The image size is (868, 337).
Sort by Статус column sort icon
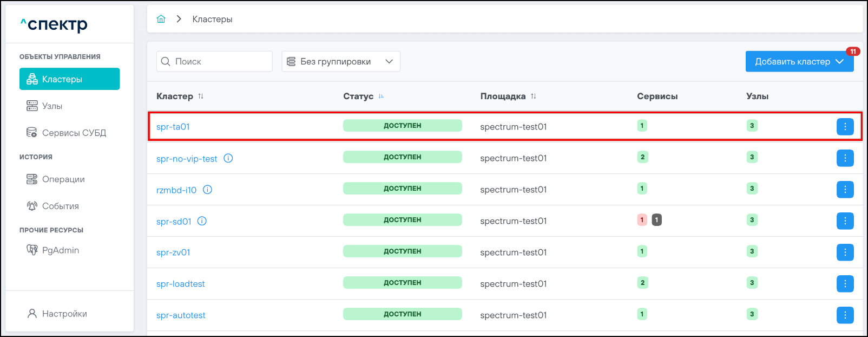click(381, 96)
